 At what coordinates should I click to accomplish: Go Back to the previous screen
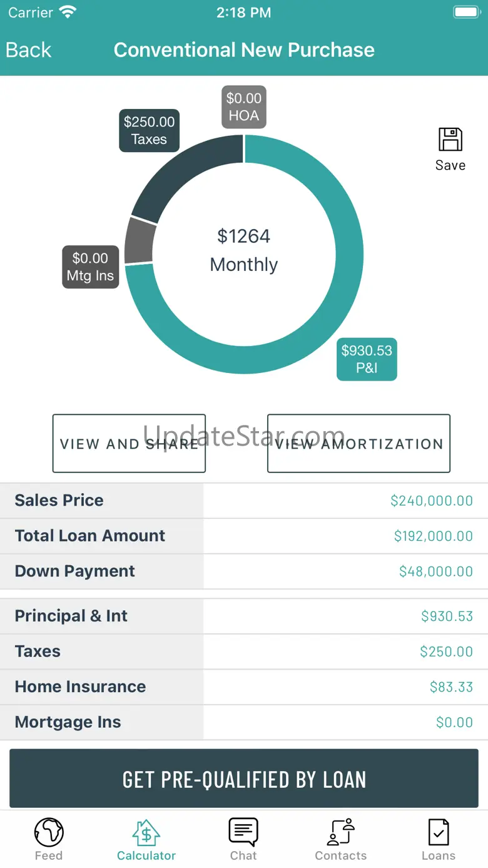29,50
